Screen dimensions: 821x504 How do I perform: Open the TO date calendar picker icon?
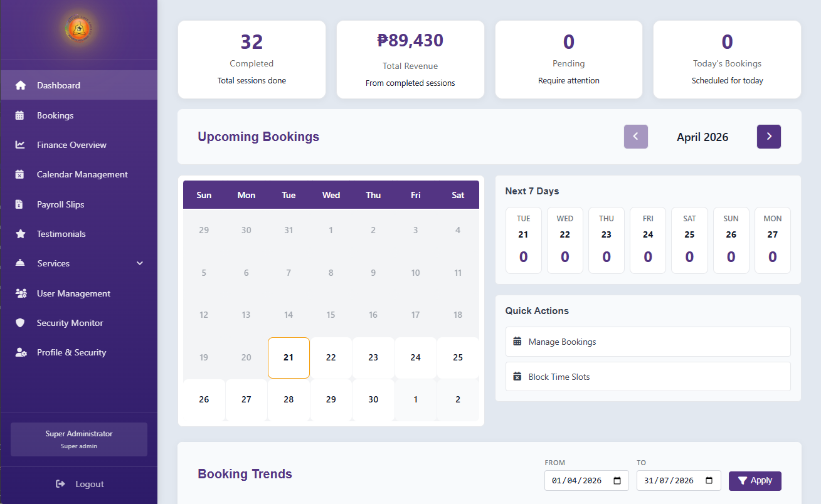[709, 481]
